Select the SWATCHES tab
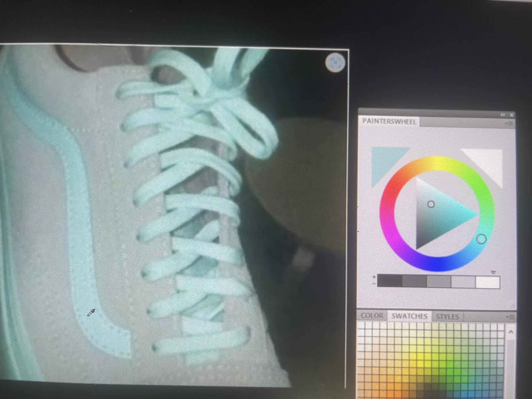 409,316
